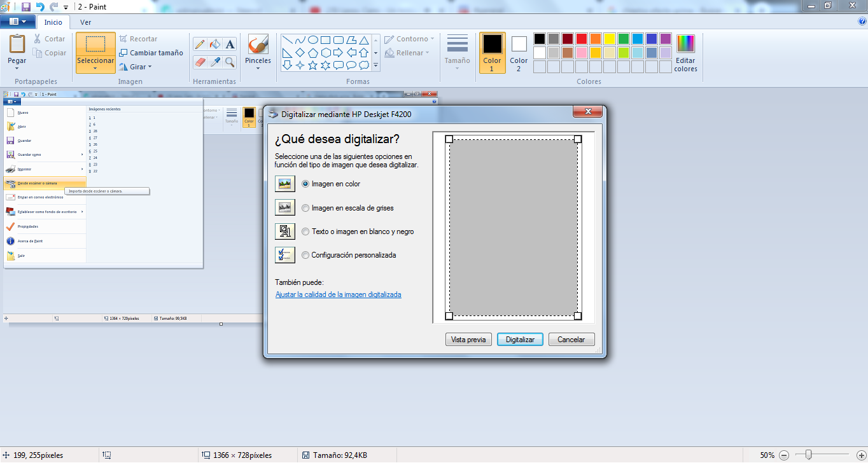Choose the Right triangle shape in Formas

coord(287,53)
